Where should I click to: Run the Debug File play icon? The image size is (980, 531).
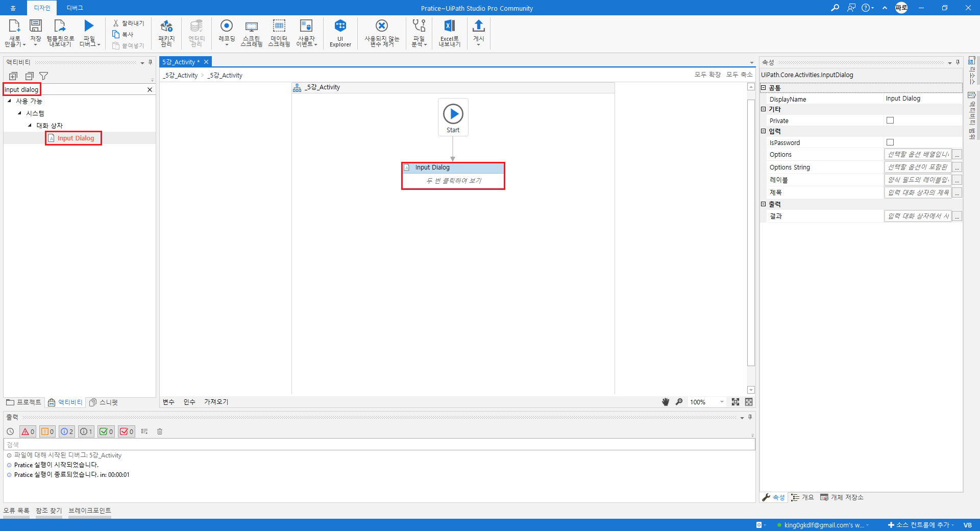click(89, 26)
